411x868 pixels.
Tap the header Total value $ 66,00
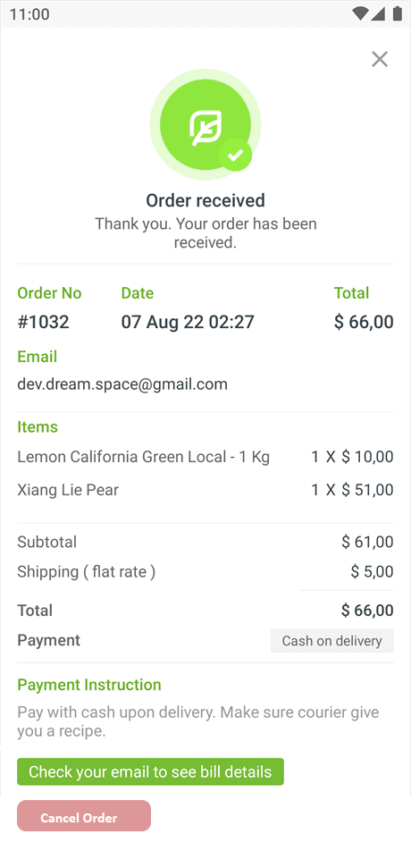tap(364, 322)
